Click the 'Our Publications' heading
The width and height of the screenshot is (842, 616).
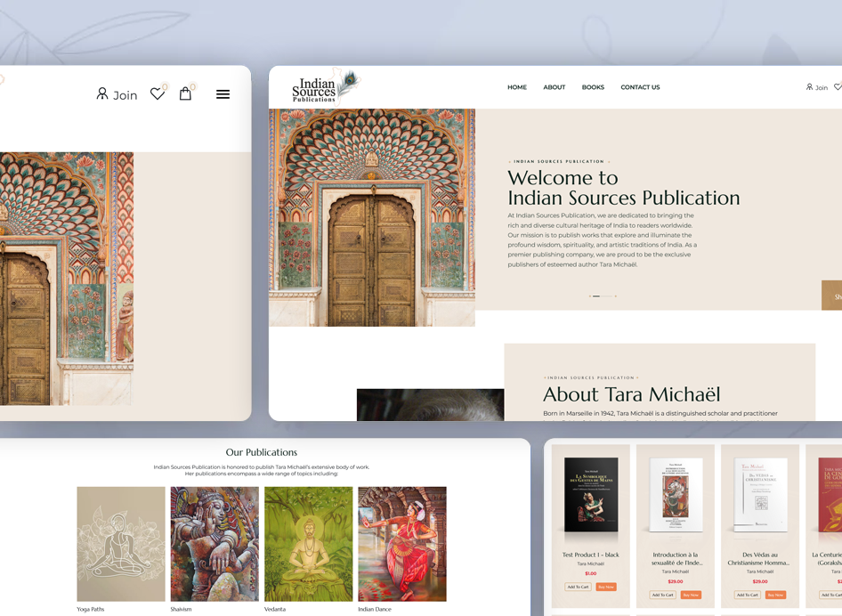pos(261,452)
